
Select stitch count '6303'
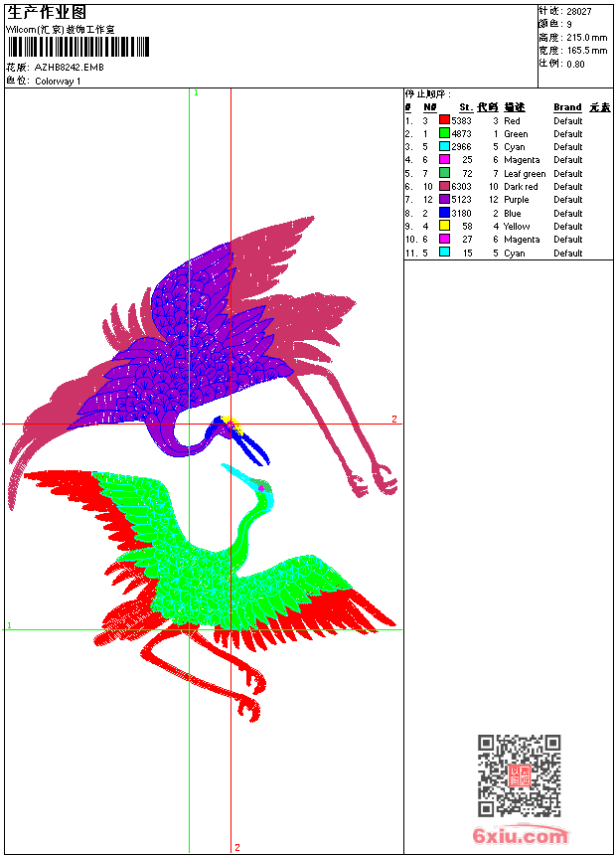[461, 187]
